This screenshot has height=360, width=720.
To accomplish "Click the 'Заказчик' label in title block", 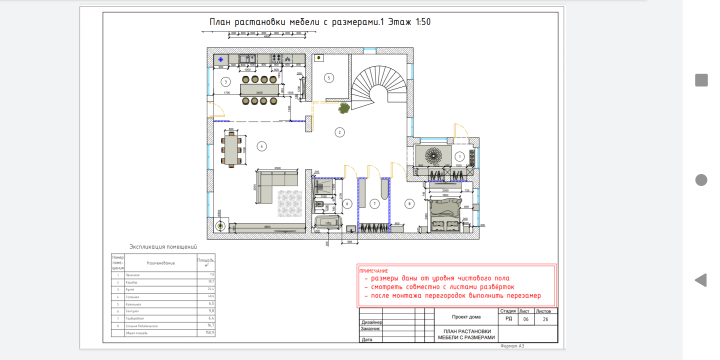I will (370, 328).
